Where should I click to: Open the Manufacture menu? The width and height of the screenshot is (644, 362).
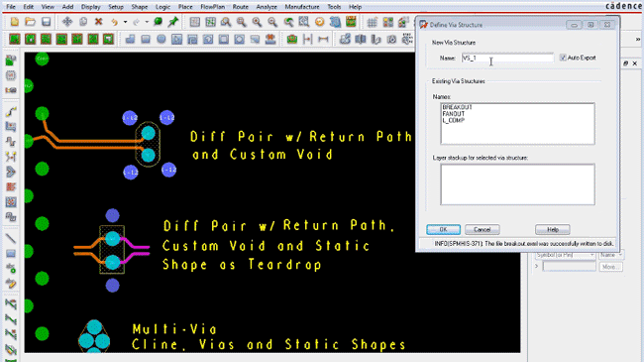tap(302, 7)
